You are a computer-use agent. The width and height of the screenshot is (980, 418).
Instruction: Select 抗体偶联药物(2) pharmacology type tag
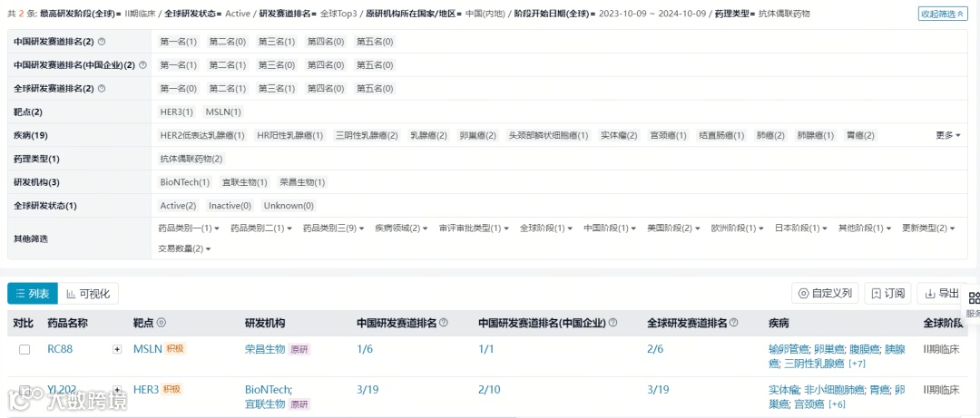pyautogui.click(x=191, y=159)
